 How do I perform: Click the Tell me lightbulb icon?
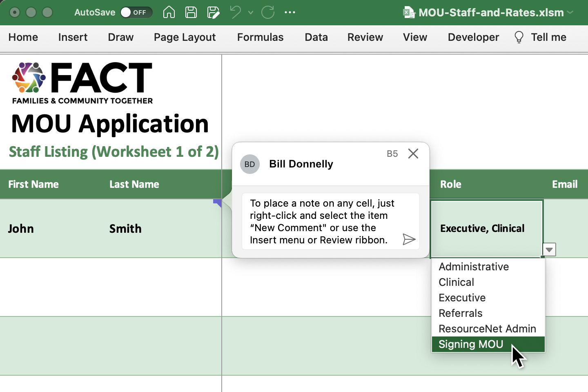coord(519,37)
